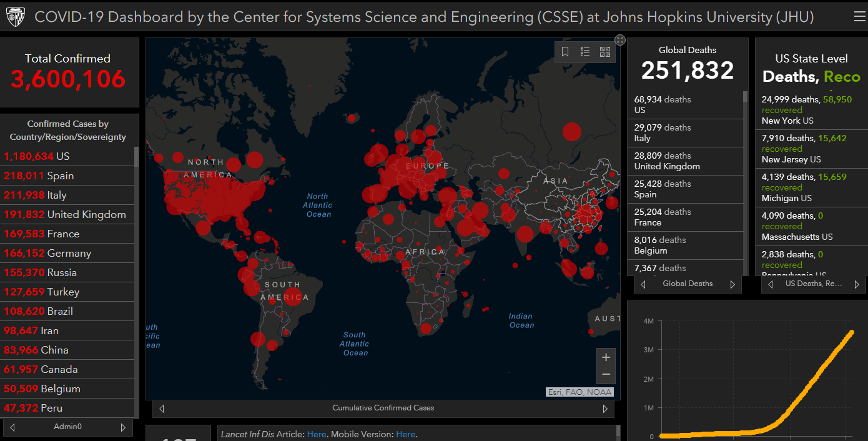Select 68,934 deaths US entry
Image resolution: width=868 pixels, height=441 pixels.
pos(685,104)
